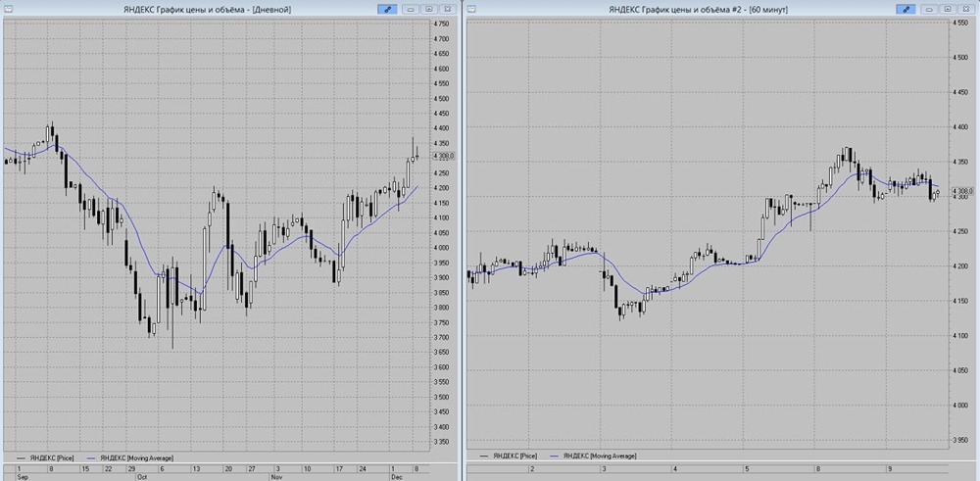Click the day 5 label on the 60-minute time axis
Screen dimensions: 980x481
point(746,468)
